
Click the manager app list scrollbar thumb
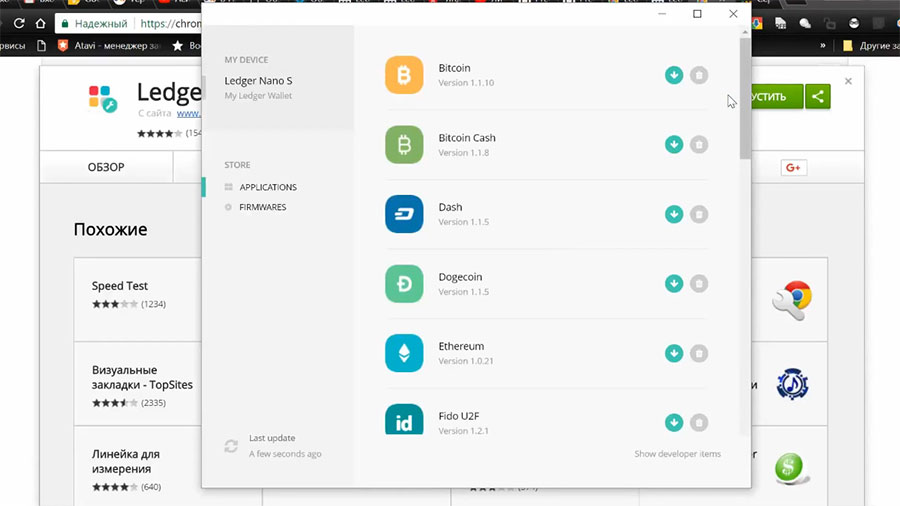pyautogui.click(x=745, y=99)
